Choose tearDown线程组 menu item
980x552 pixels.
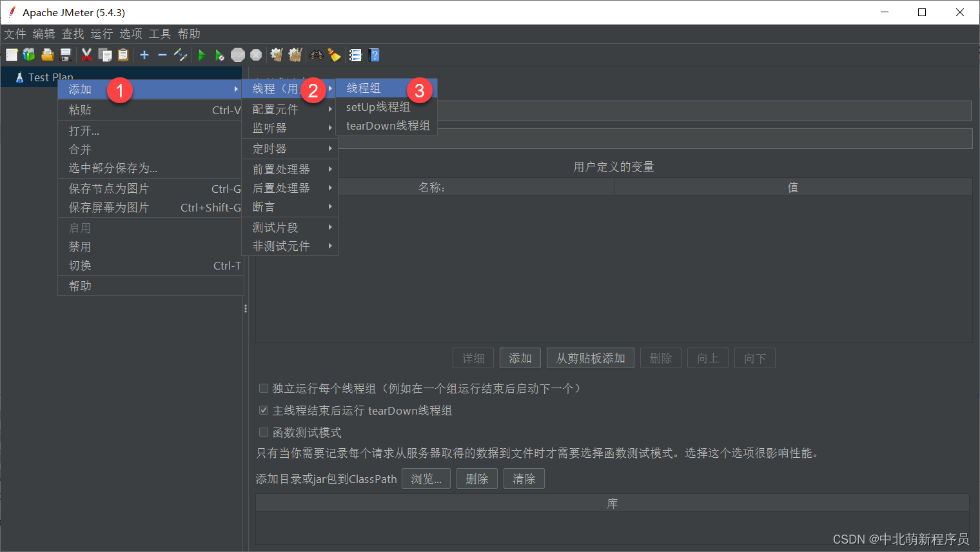pyautogui.click(x=387, y=126)
